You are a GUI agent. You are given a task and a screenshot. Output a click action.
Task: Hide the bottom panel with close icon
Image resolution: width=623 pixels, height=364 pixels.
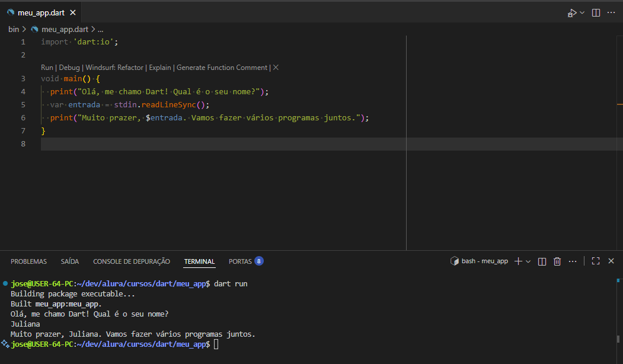(x=611, y=261)
